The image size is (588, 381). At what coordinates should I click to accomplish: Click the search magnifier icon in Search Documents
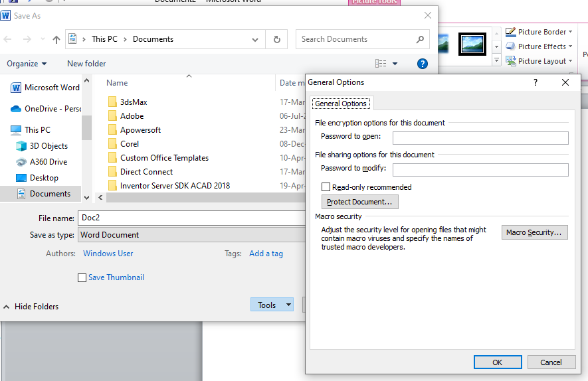420,39
